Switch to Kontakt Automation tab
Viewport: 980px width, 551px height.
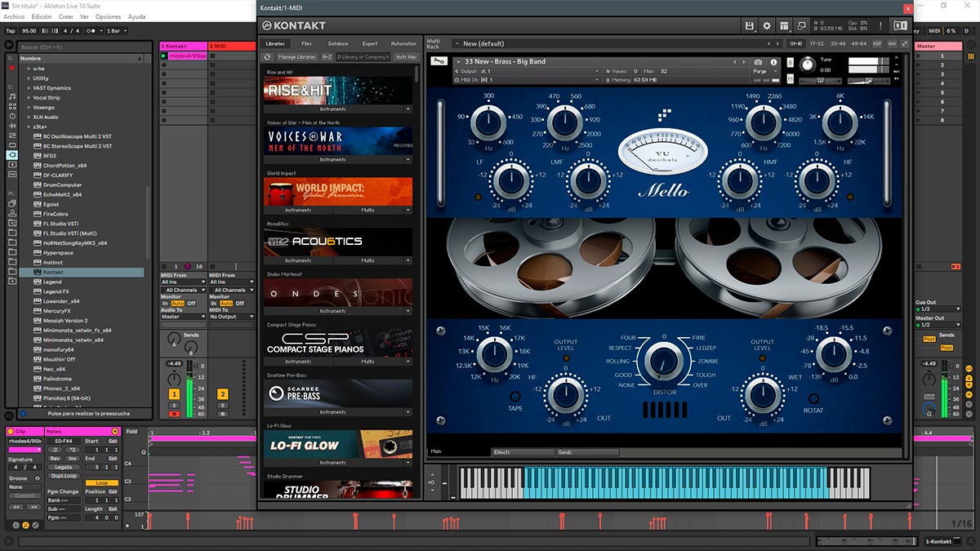[x=403, y=43]
